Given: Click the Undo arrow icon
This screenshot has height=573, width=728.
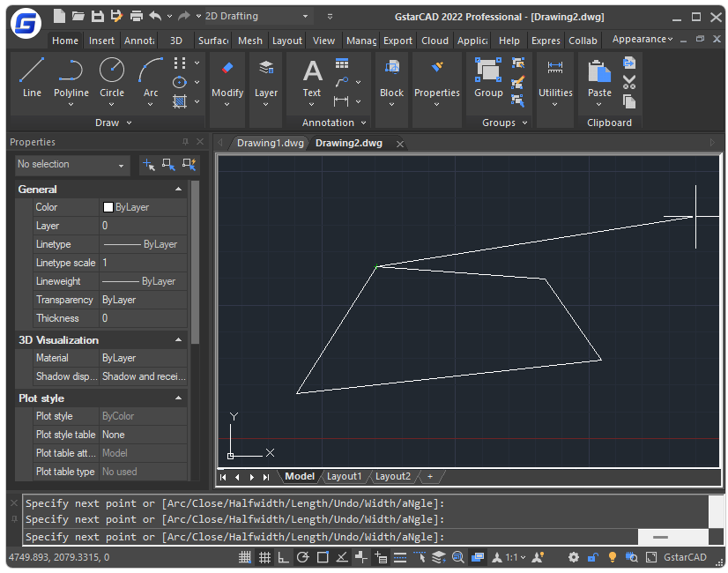Looking at the screenshot, I should [x=155, y=16].
